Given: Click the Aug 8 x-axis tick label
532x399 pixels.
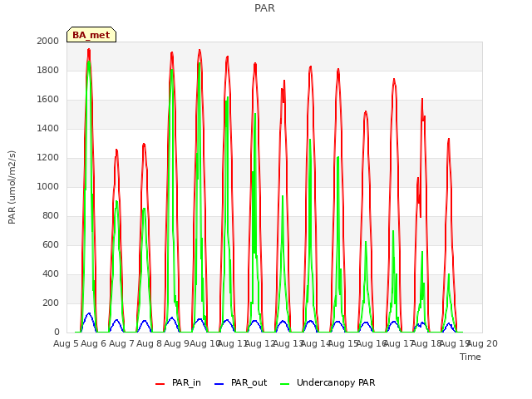Looking at the screenshot, I should click(150, 343).
